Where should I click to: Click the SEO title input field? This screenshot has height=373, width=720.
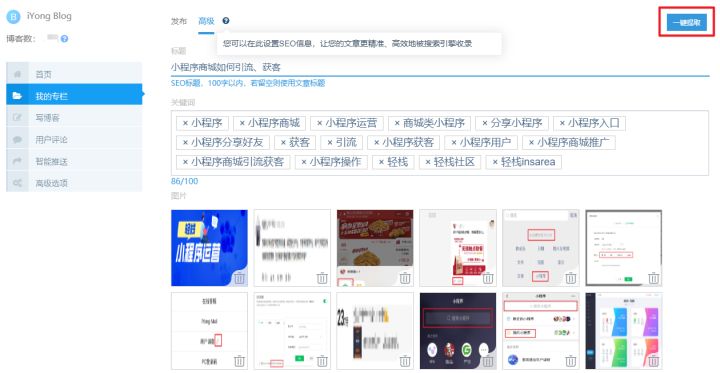440,68
